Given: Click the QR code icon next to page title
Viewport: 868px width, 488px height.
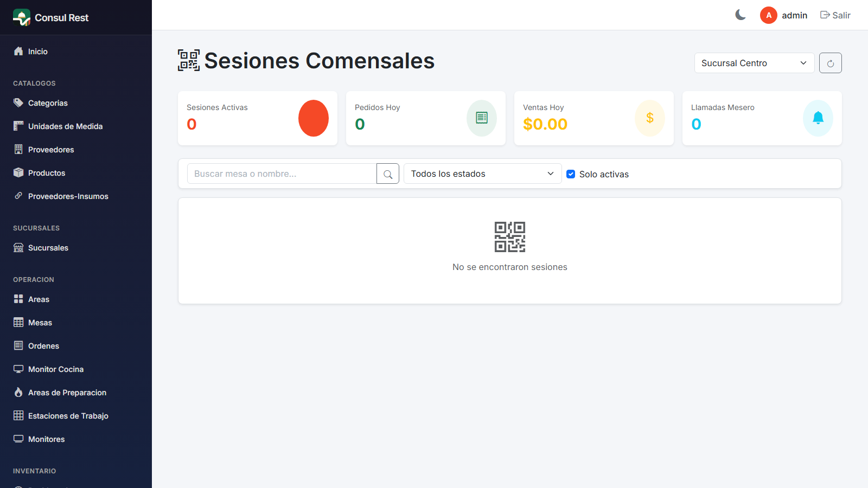Looking at the screenshot, I should (x=189, y=60).
